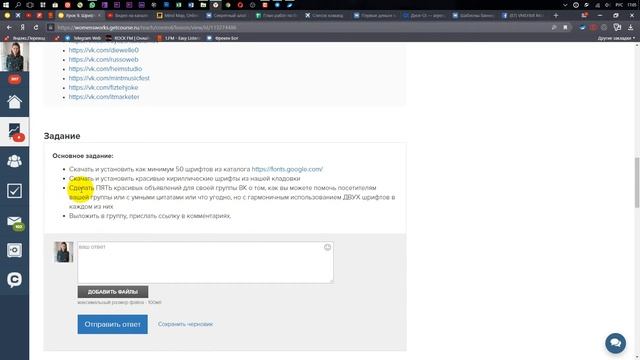Open the ROCK FM bookmark
The image size is (640, 360).
pyautogui.click(x=127, y=38)
